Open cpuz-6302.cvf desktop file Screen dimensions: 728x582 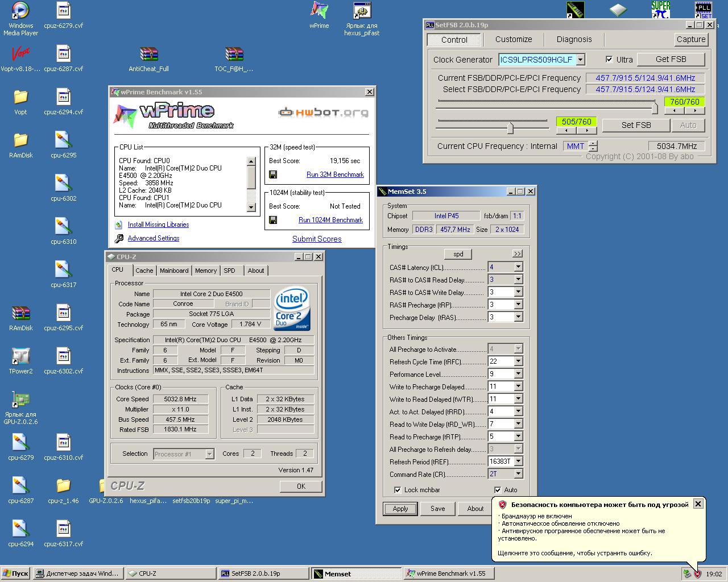(63, 356)
